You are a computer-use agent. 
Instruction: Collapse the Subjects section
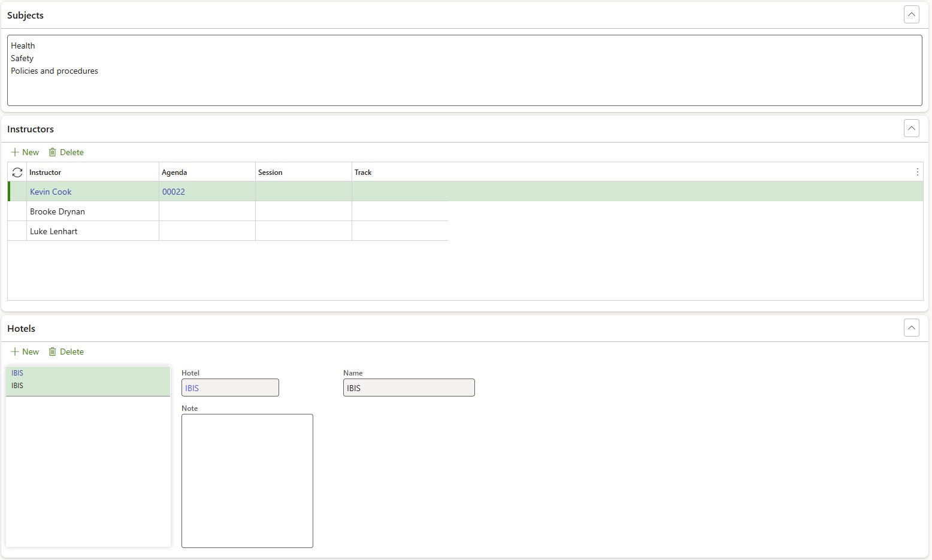click(x=911, y=15)
